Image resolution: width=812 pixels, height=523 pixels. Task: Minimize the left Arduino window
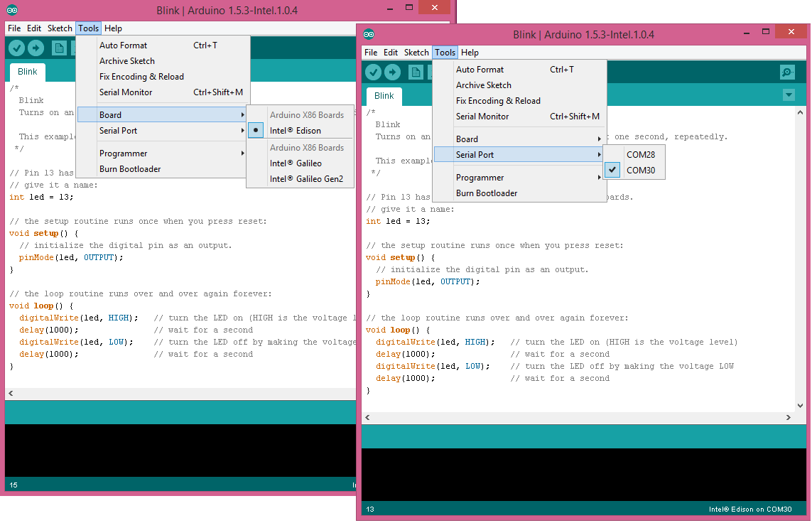coord(391,8)
